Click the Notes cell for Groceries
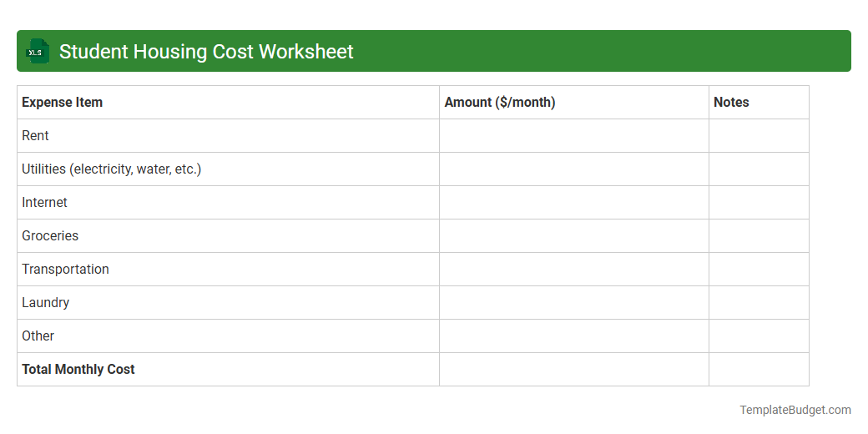 pyautogui.click(x=759, y=236)
